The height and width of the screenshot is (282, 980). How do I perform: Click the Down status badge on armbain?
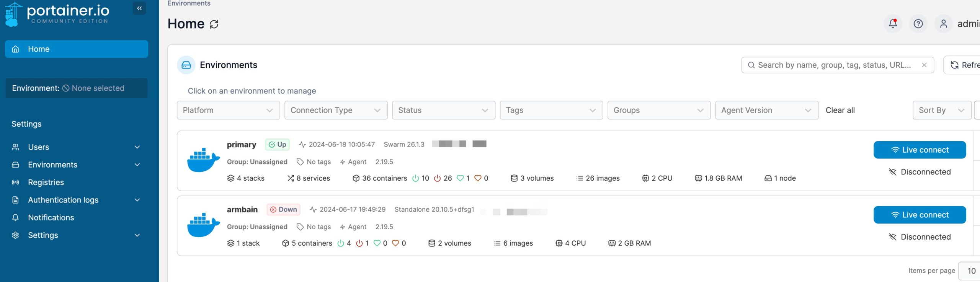(x=284, y=210)
